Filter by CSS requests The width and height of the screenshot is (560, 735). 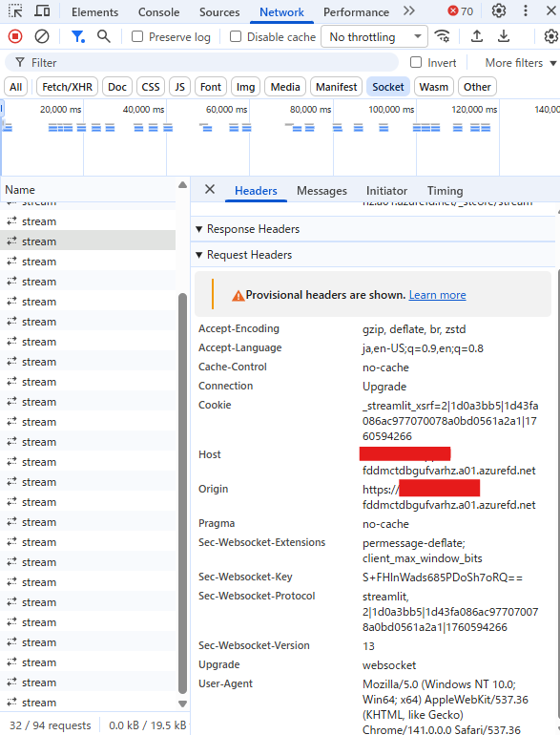[151, 87]
